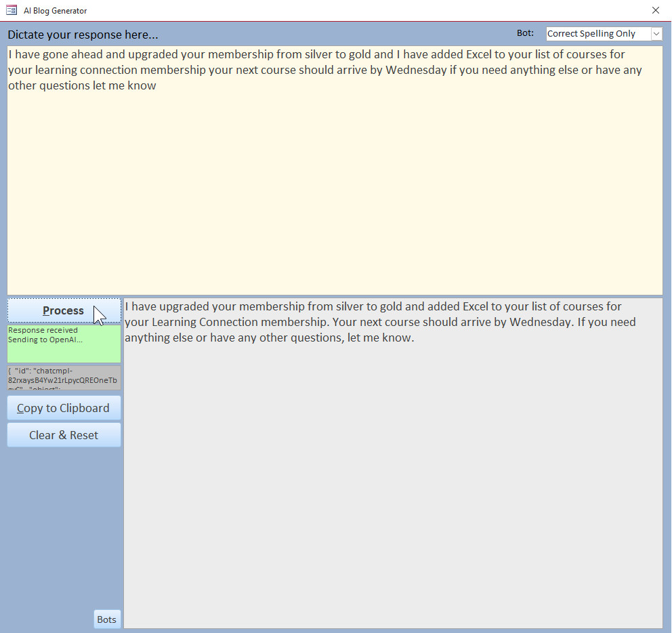
Task: Click the 'Bot:' label
Action: (x=525, y=33)
